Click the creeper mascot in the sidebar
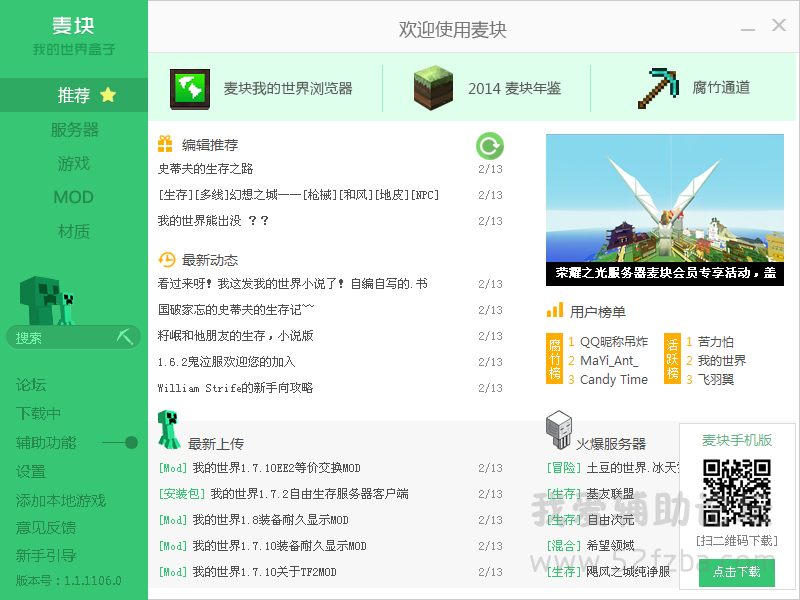Image resolution: width=800 pixels, height=600 pixels. pyautogui.click(x=46, y=300)
